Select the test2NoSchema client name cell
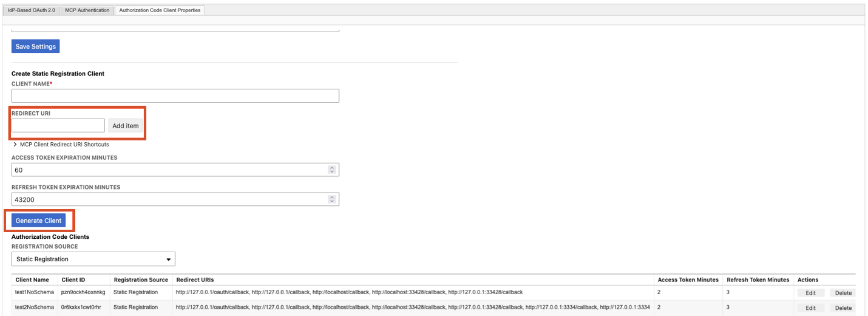This screenshot has height=316, width=868. [35, 307]
